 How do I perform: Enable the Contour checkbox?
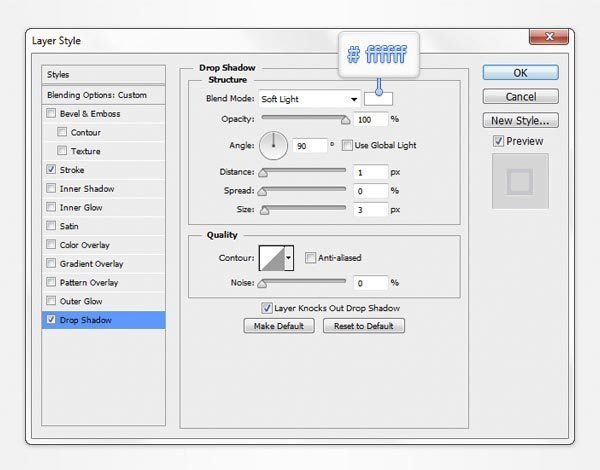point(62,132)
